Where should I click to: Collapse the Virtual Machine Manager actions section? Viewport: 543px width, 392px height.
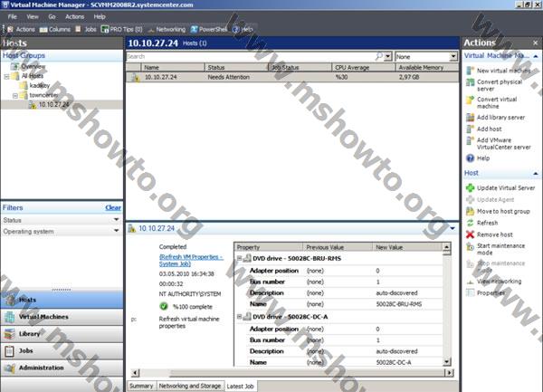tap(536, 56)
